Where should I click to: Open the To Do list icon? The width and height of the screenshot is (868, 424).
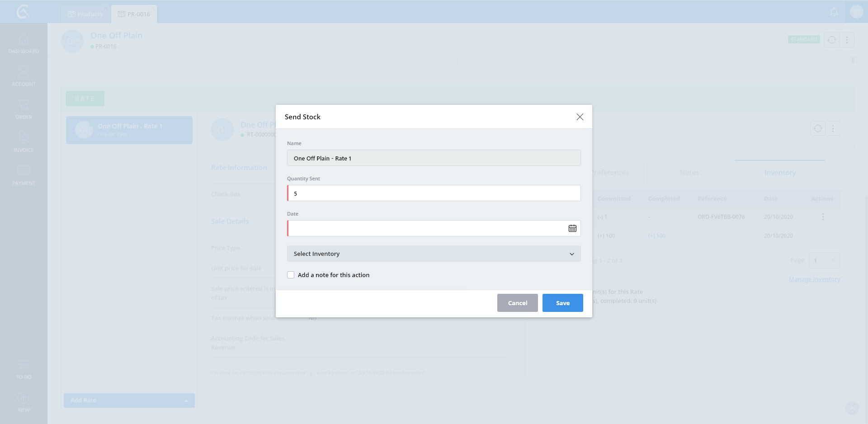[24, 369]
